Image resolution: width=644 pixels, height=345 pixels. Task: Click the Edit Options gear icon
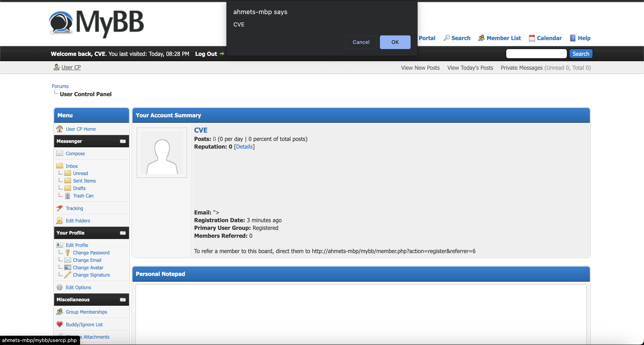[x=59, y=287]
